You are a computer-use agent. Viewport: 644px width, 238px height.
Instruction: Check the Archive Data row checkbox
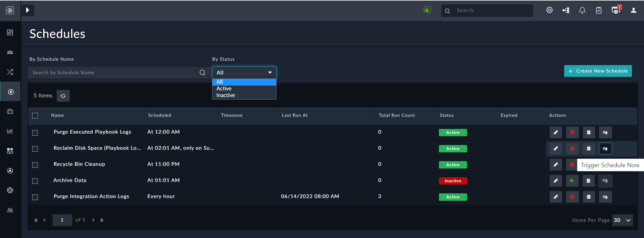pyautogui.click(x=35, y=181)
